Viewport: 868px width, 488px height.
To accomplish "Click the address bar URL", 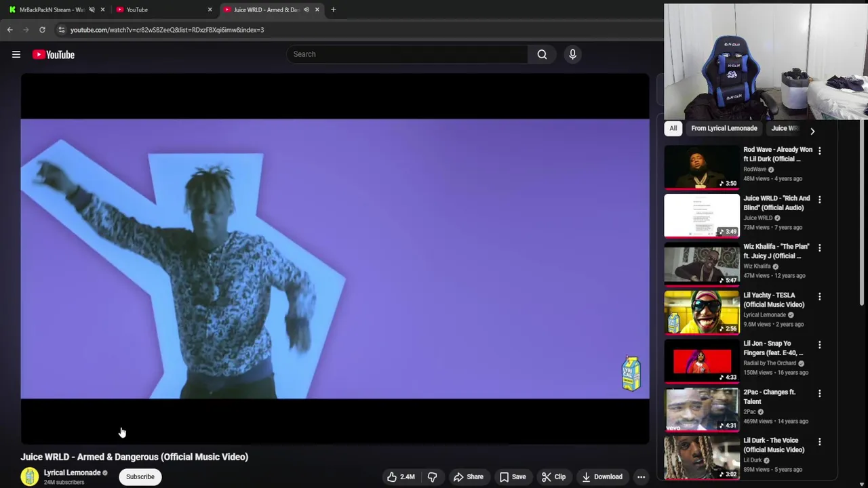I will [x=167, y=30].
